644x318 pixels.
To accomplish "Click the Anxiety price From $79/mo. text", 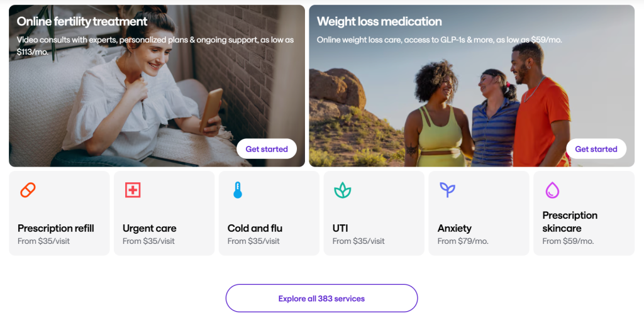I will [463, 241].
